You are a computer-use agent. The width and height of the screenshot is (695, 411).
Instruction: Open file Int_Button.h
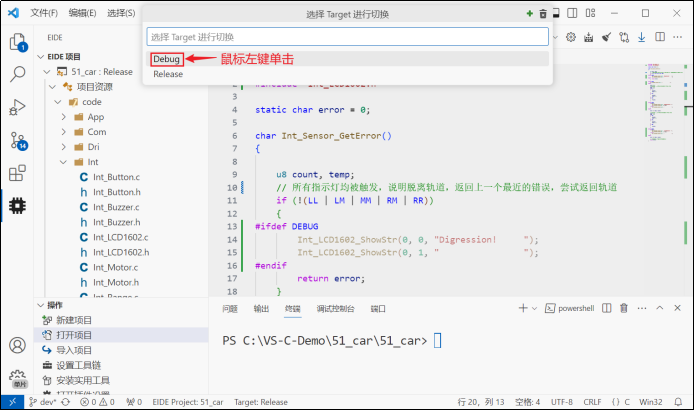click(x=117, y=192)
